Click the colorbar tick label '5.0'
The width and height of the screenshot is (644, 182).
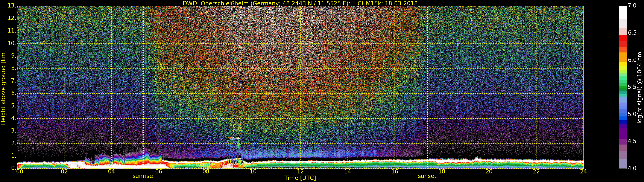632,114
